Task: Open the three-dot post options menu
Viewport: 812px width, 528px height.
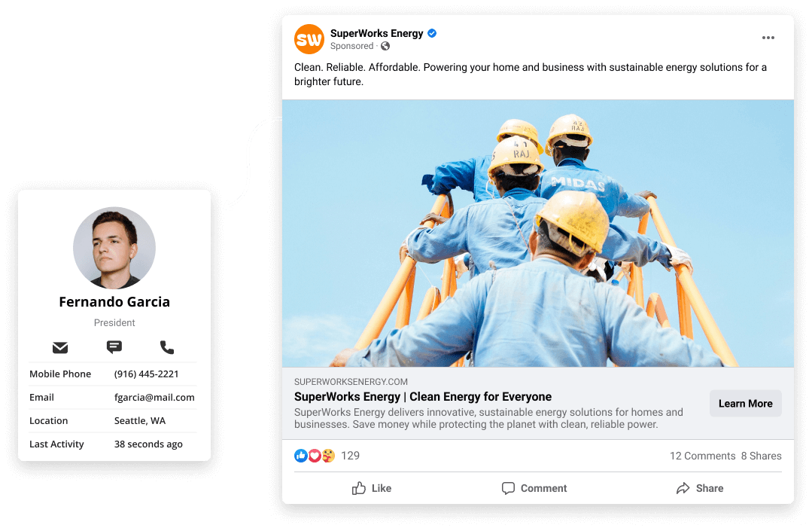Action: coord(768,38)
